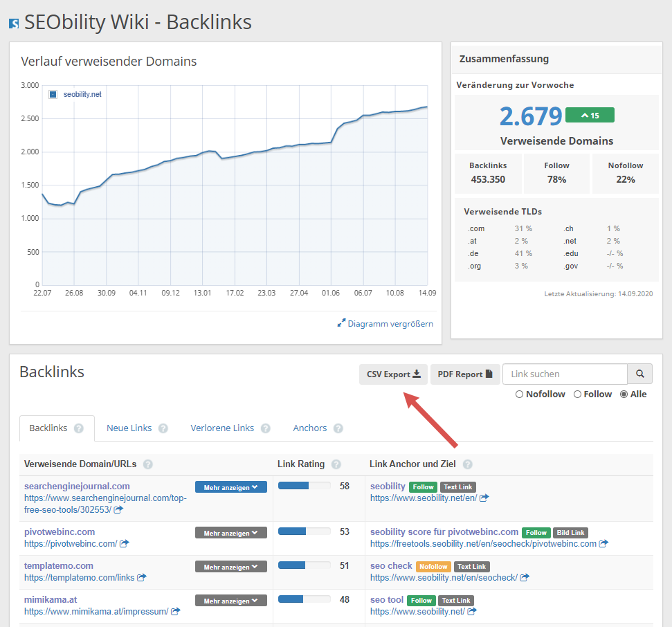672x627 pixels.
Task: Open help icon beside Neue Links tab
Action: tap(163, 428)
